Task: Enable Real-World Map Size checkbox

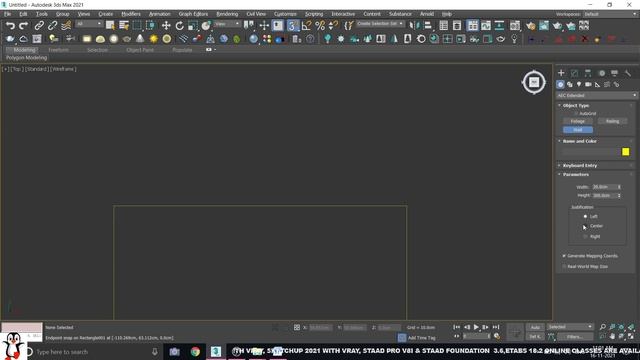Action: click(x=564, y=267)
